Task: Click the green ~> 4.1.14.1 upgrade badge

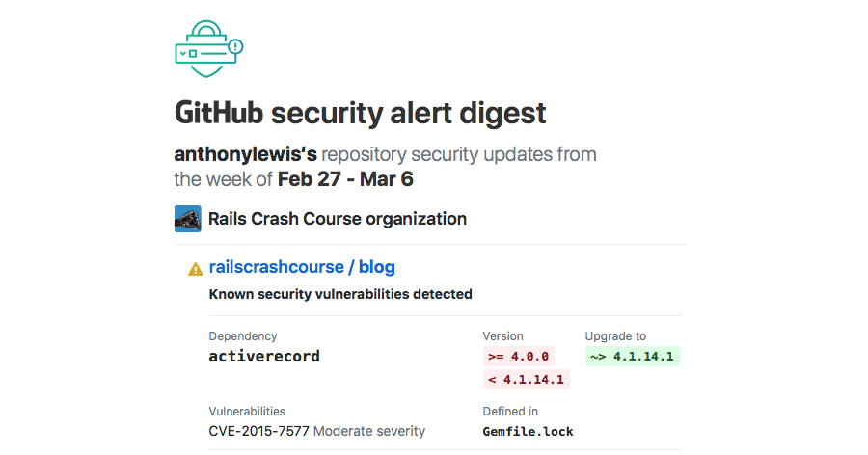Action: pos(632,356)
